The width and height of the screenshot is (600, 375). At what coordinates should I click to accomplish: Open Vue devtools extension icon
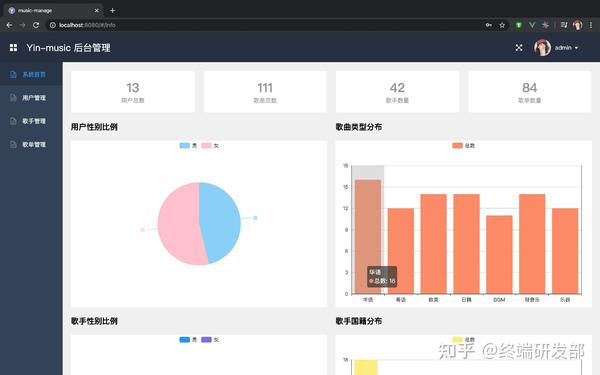[x=532, y=25]
